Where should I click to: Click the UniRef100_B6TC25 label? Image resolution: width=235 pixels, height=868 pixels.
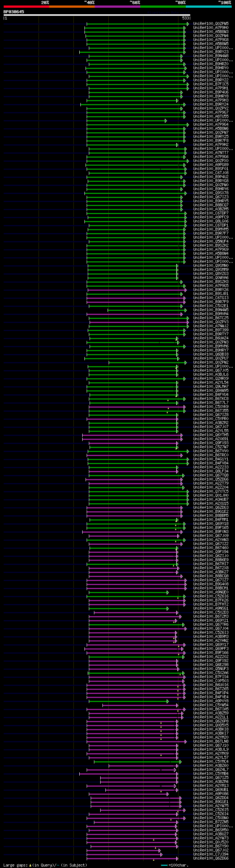click(x=211, y=318)
